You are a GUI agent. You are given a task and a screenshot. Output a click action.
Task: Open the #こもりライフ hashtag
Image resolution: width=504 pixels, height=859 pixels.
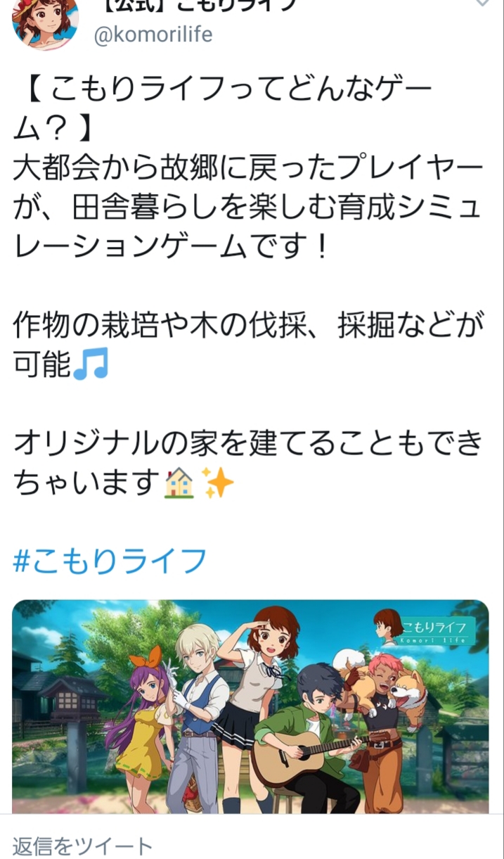click(110, 560)
